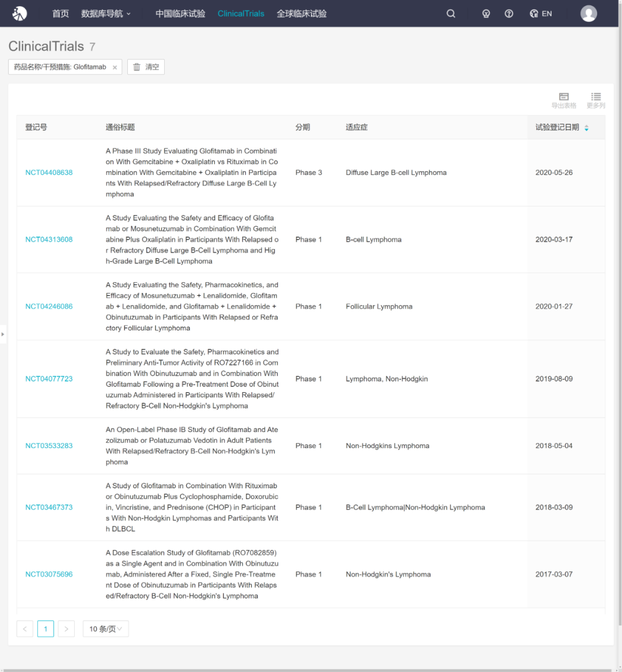Viewport: 622px width, 672px height.
Task: Open the 全球临床试验 tab
Action: pyautogui.click(x=301, y=14)
